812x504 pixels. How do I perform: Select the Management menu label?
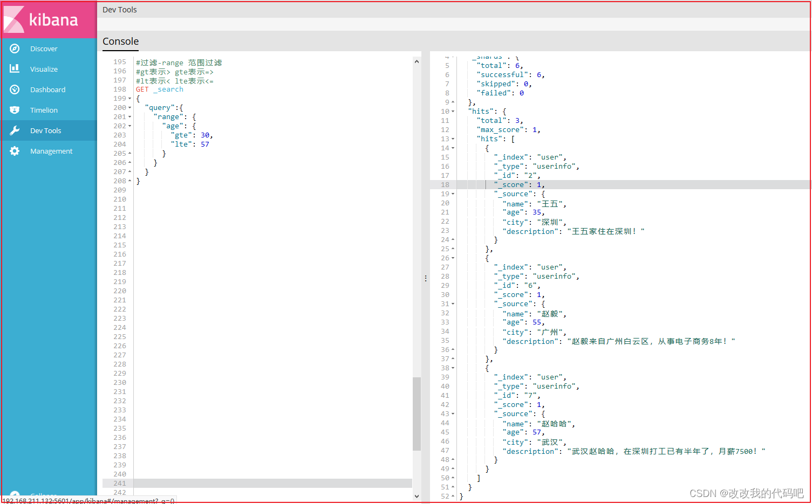(x=51, y=151)
